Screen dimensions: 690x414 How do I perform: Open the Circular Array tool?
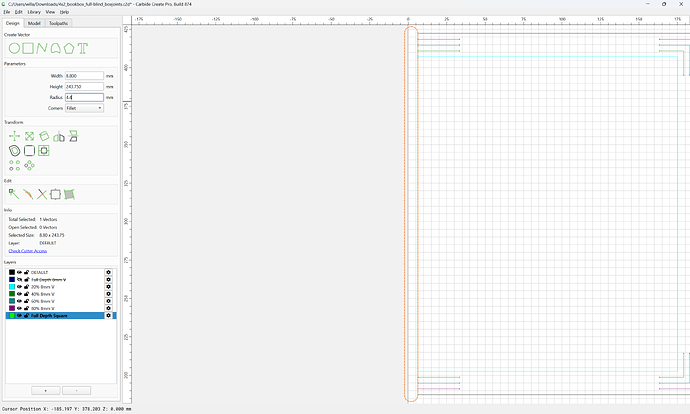29,165
